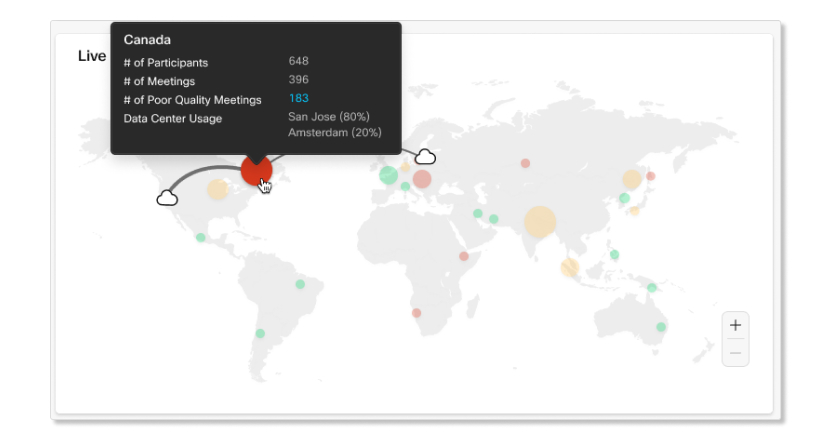Select the green bubble over Korea

[x=625, y=198]
